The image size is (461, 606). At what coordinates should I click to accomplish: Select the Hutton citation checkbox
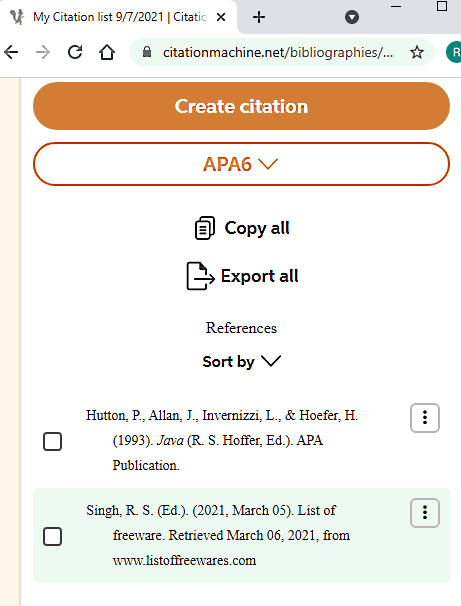53,441
